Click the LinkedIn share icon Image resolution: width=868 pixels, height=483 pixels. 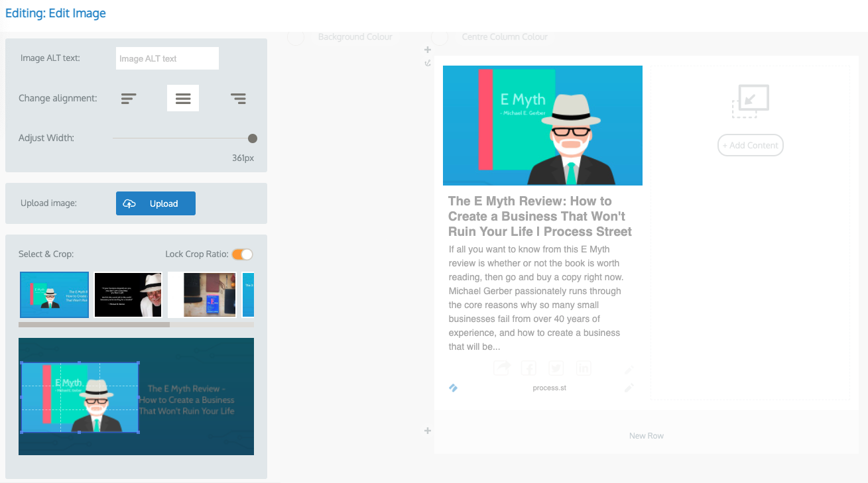pyautogui.click(x=584, y=368)
